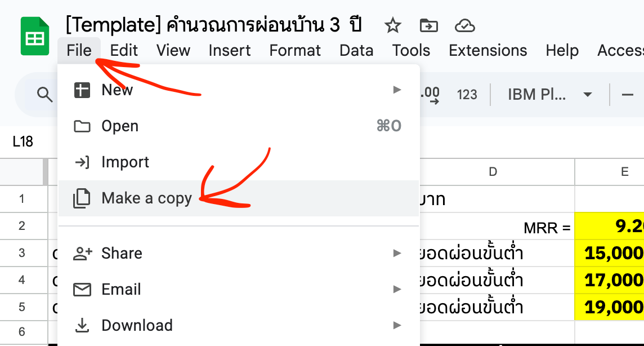The width and height of the screenshot is (644, 346).
Task: Open the Extensions menu
Action: (x=488, y=51)
